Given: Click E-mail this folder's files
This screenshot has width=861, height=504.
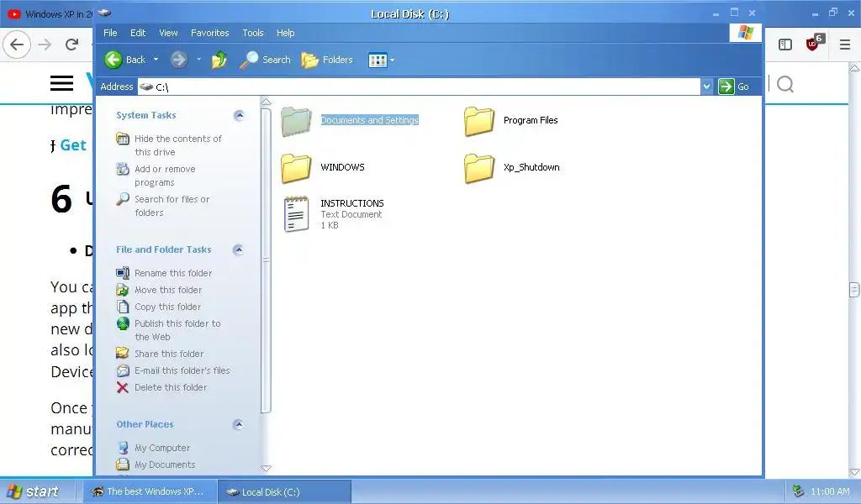Looking at the screenshot, I should tap(173, 370).
